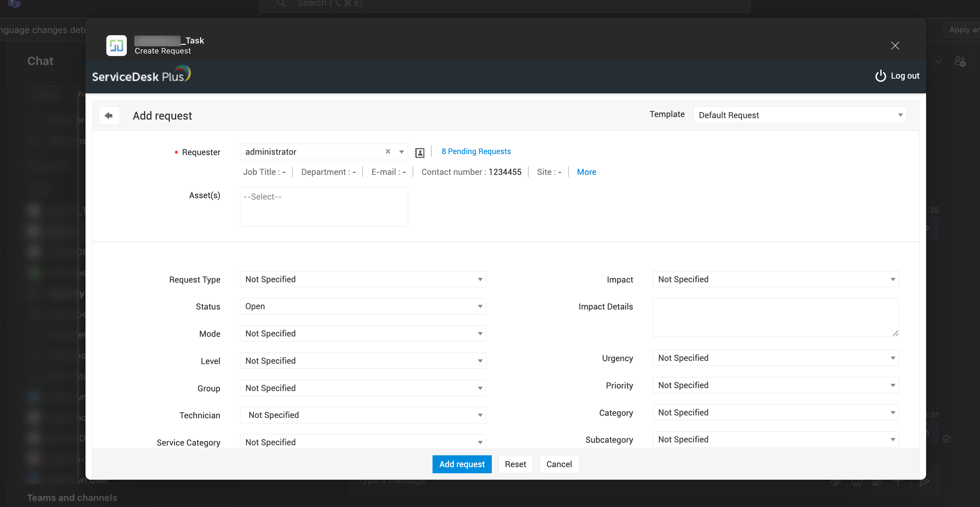
Task: Expand the Priority dropdown
Action: pyautogui.click(x=775, y=385)
